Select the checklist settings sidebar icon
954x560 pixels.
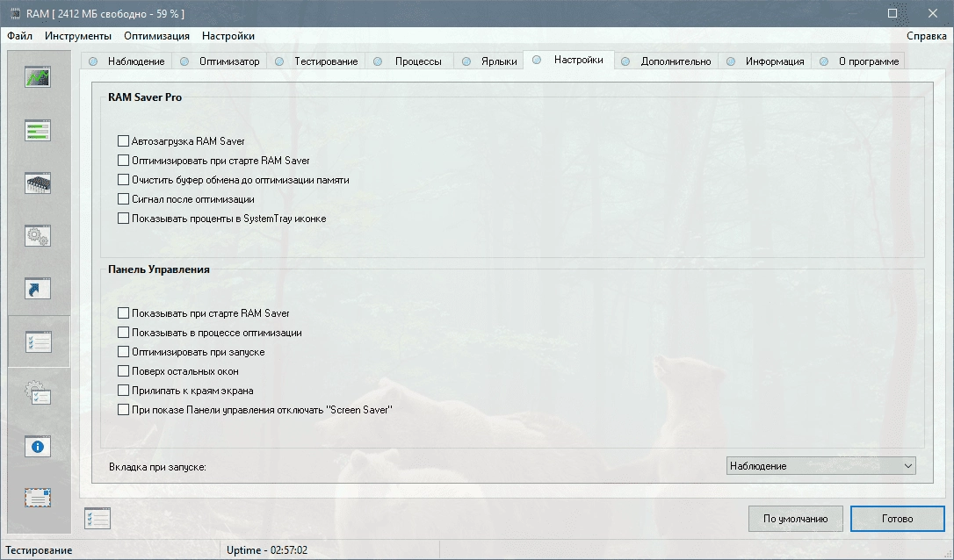click(39, 341)
